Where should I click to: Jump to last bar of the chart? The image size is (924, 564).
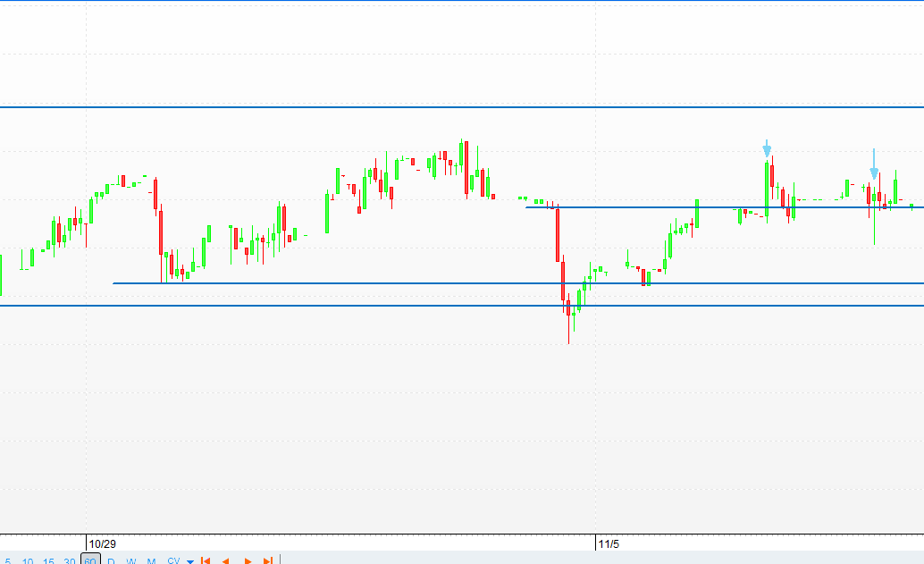pyautogui.click(x=267, y=561)
